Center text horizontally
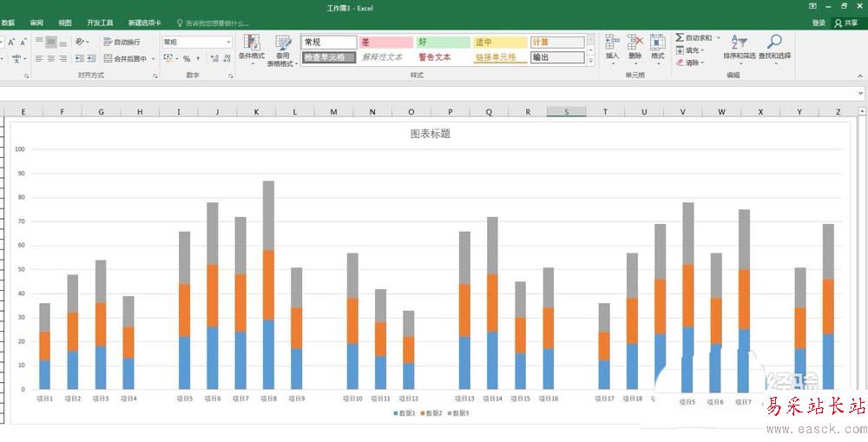The height and width of the screenshot is (442, 868). point(51,59)
